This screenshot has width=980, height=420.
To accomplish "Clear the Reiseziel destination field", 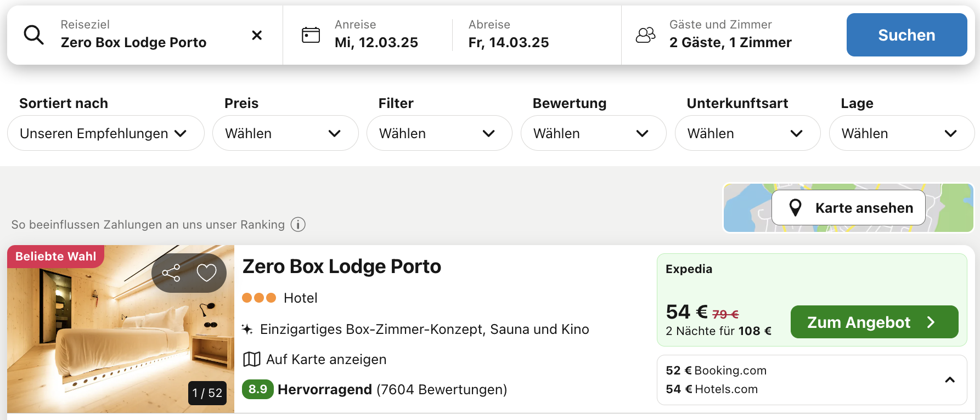I will (257, 35).
